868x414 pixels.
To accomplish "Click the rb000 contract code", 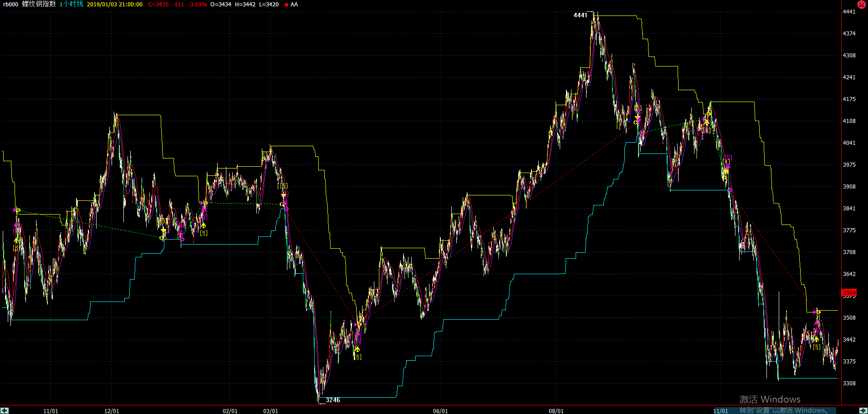I will (11, 5).
